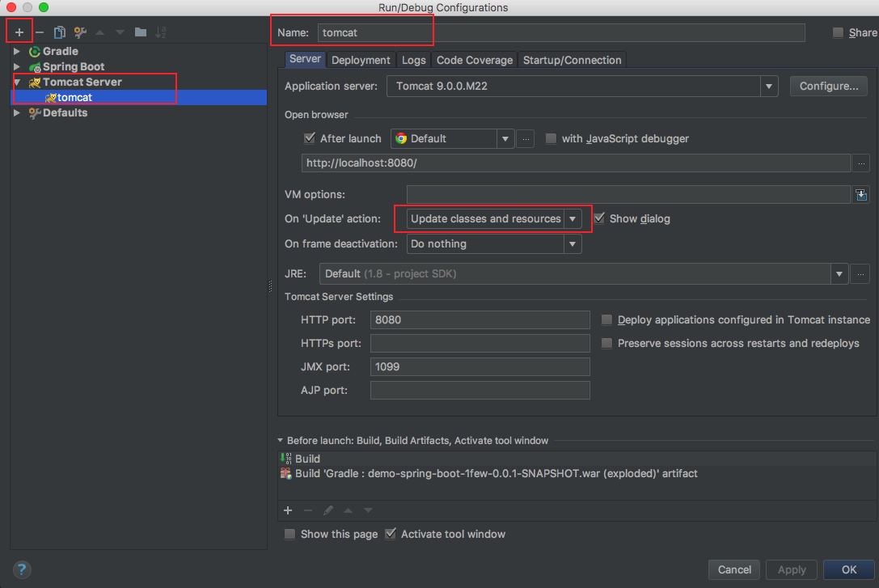Sort configurations alphabetically
The width and height of the screenshot is (879, 588).
point(161,32)
